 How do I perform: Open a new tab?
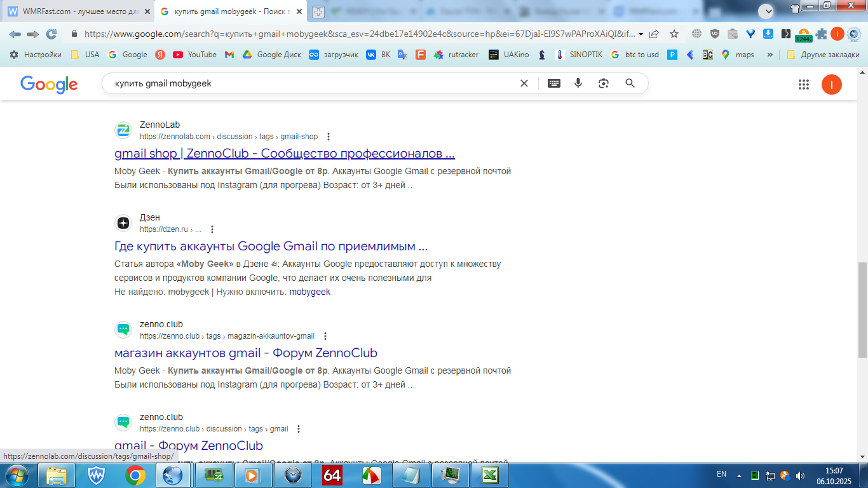tap(318, 12)
